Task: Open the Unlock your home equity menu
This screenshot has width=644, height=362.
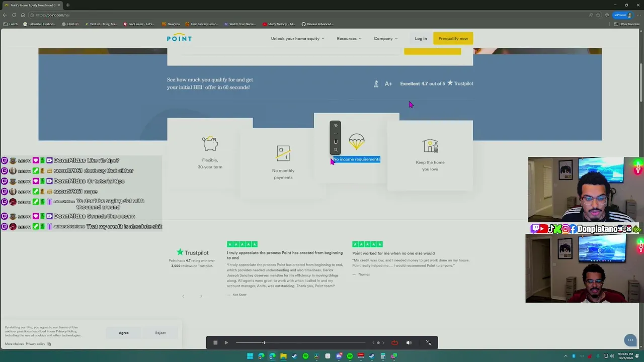Action: (297, 39)
